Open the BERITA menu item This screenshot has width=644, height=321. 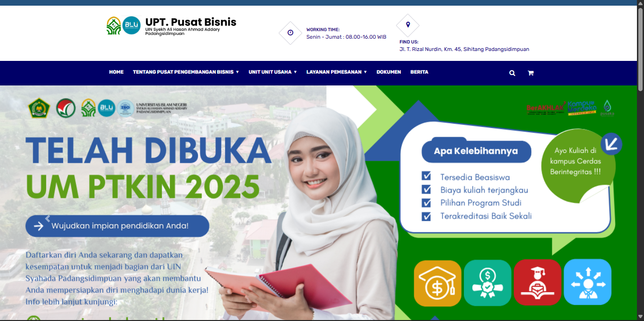point(419,72)
